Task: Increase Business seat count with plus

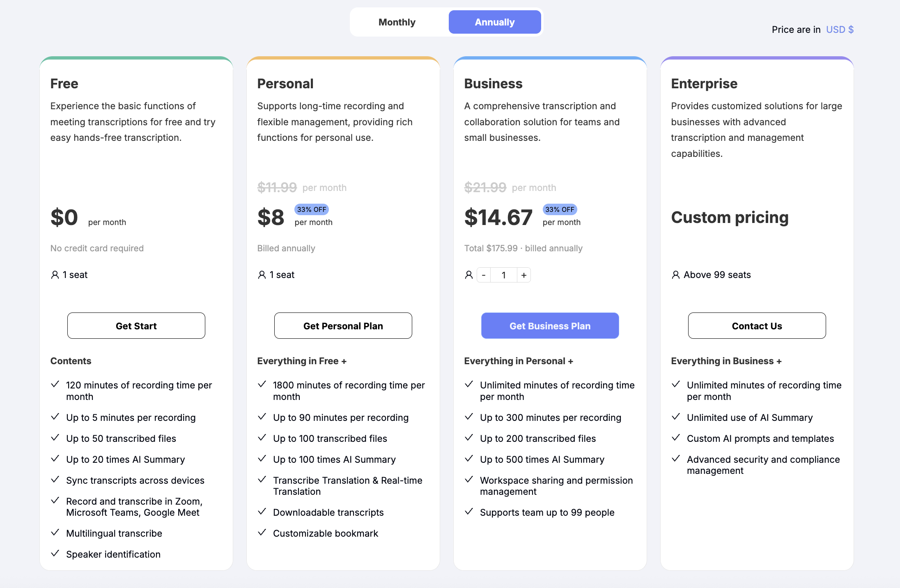Action: click(524, 275)
